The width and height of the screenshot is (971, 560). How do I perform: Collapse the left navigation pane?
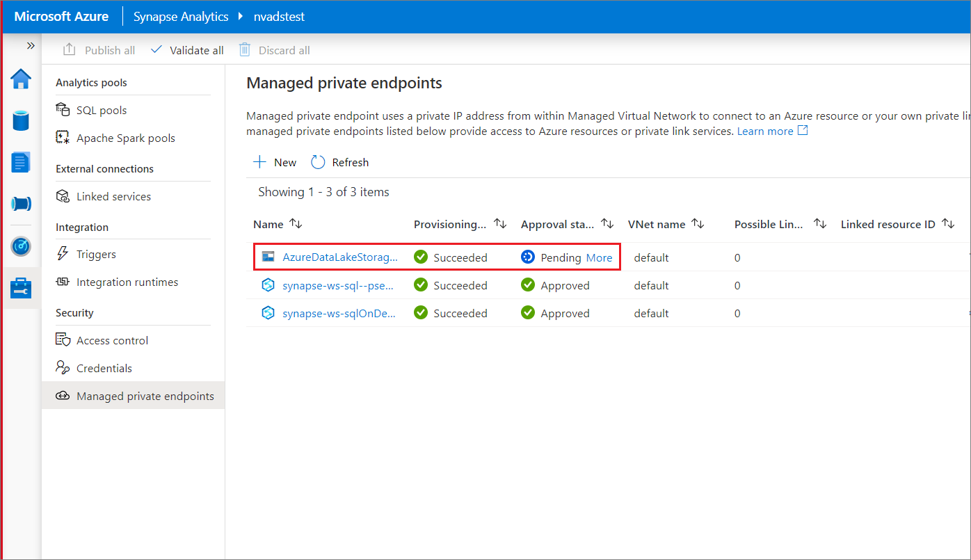pyautogui.click(x=29, y=45)
